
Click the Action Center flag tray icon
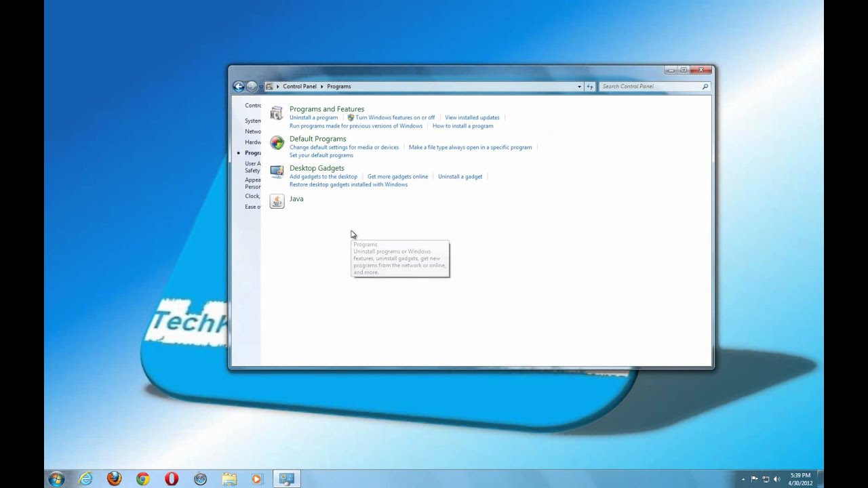(x=754, y=479)
